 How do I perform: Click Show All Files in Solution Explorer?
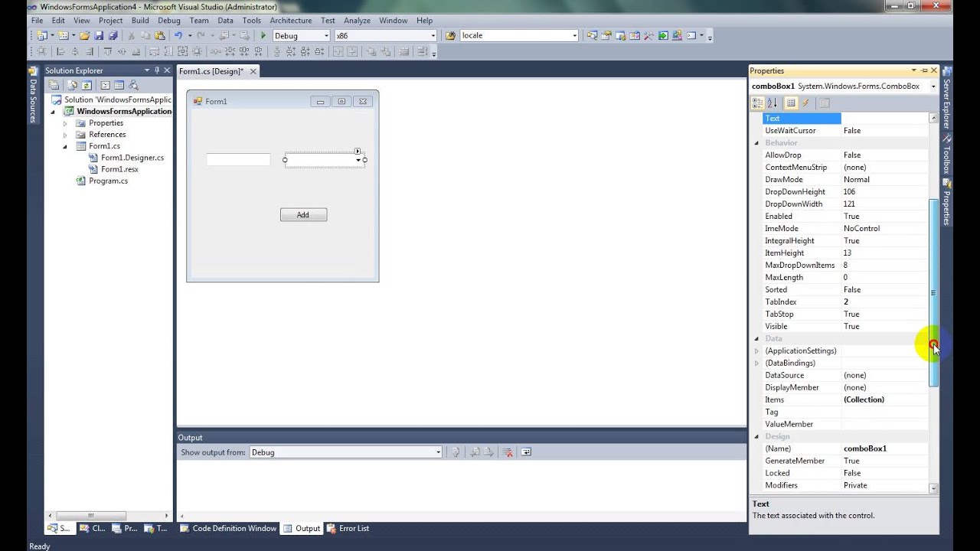72,85
